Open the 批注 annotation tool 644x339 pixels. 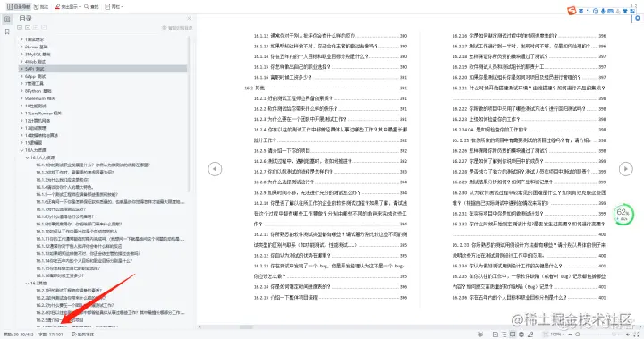click(41, 6)
